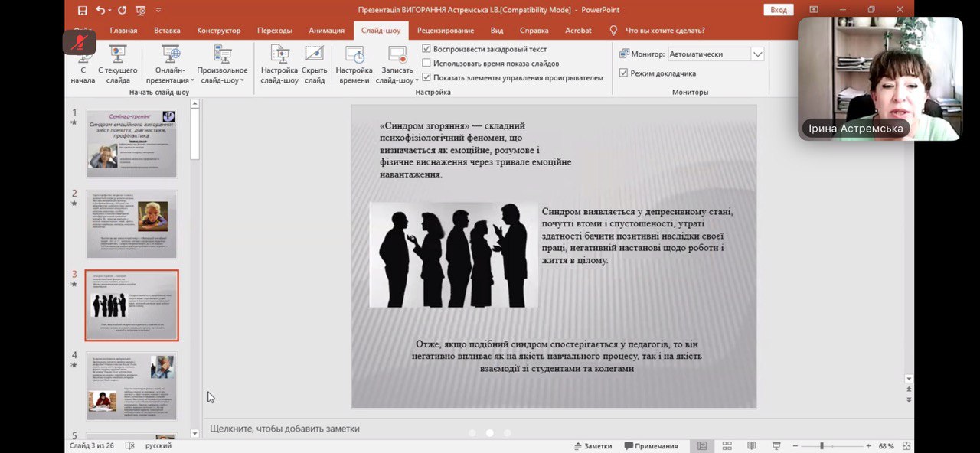Switch to slide sorter view

point(727,445)
